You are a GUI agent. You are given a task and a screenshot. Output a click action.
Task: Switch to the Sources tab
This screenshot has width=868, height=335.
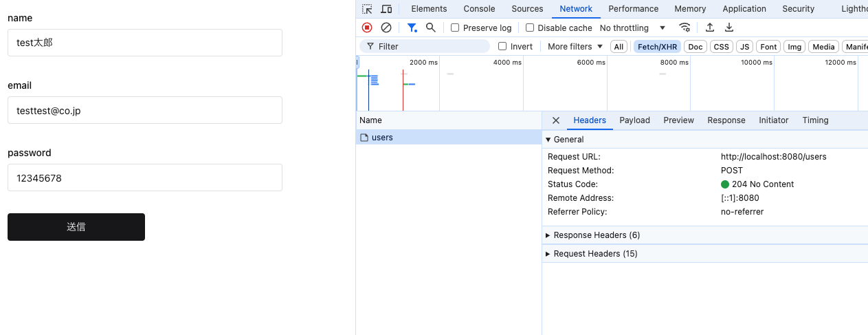point(527,9)
